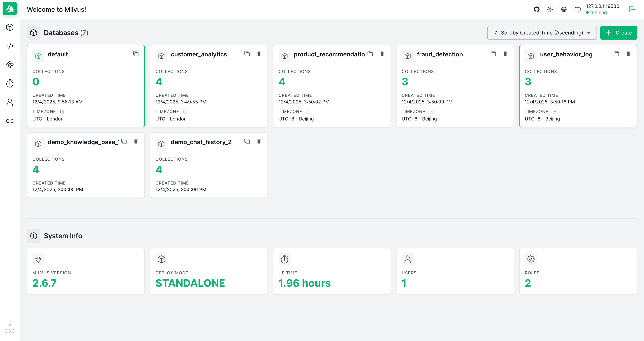The width and height of the screenshot is (644, 341).
Task: Open the connection link sidebar icon
Action: [x=10, y=121]
